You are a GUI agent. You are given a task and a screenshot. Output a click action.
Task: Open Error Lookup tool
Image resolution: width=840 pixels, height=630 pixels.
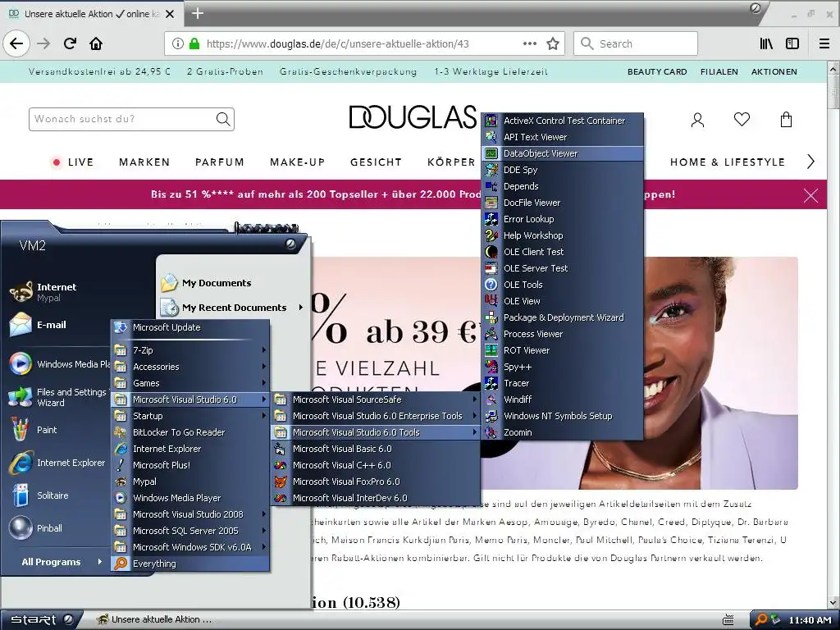click(x=562, y=219)
